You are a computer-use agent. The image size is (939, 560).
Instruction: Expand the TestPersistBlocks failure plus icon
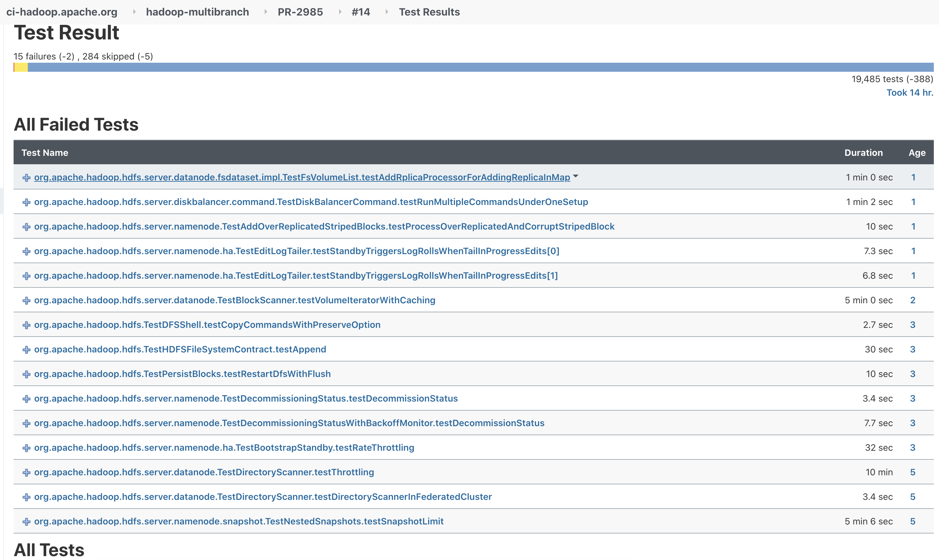tap(27, 374)
